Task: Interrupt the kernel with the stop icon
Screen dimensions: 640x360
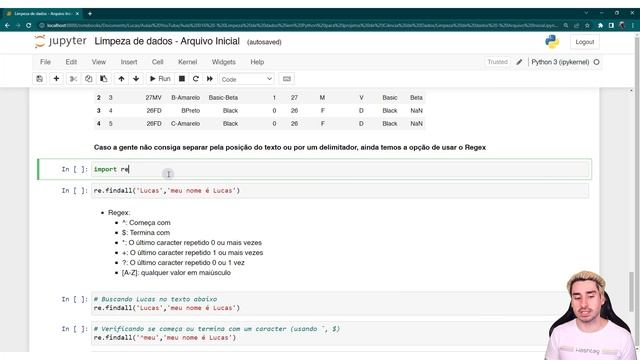Action: tap(182, 79)
